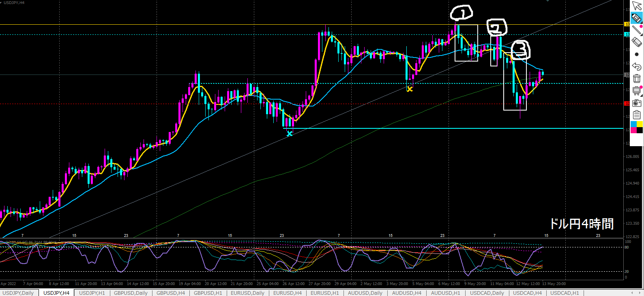Show the EURUSD,H1 chart tab
Viewport: 644px width, 296px height.
(x=325, y=293)
